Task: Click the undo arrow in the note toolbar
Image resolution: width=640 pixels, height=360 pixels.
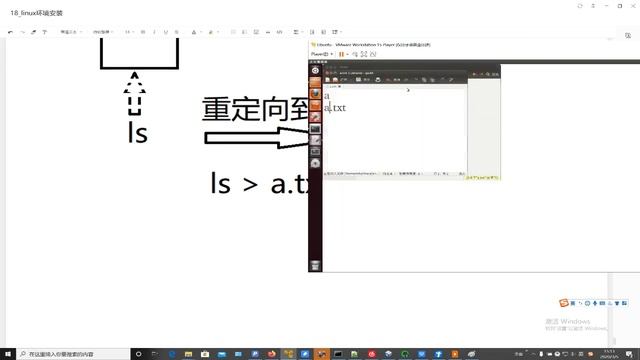Action: point(11,32)
